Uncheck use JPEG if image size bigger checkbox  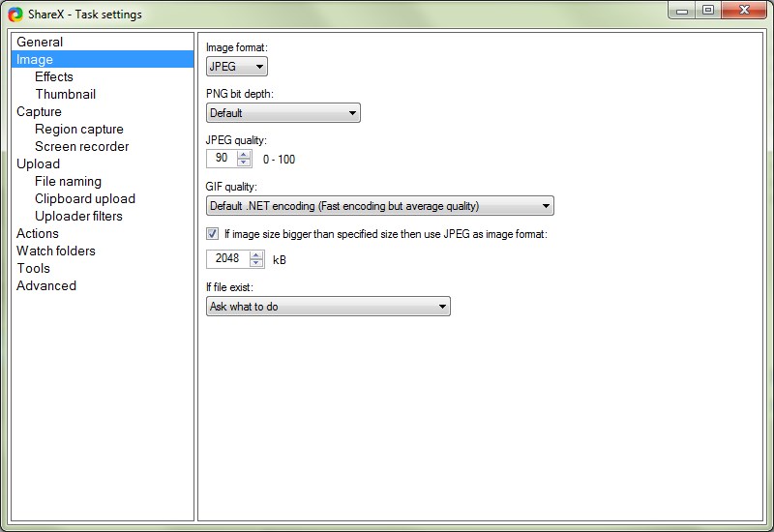click(212, 234)
